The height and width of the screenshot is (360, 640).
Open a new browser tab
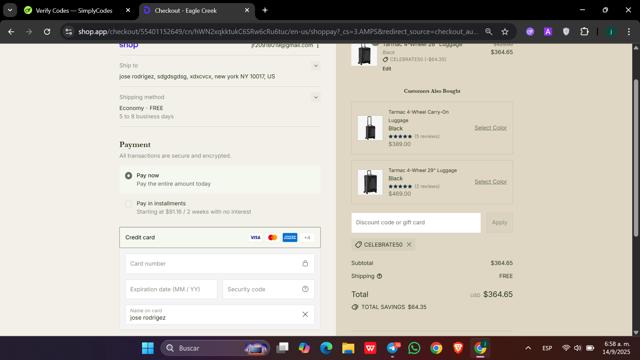(x=265, y=11)
